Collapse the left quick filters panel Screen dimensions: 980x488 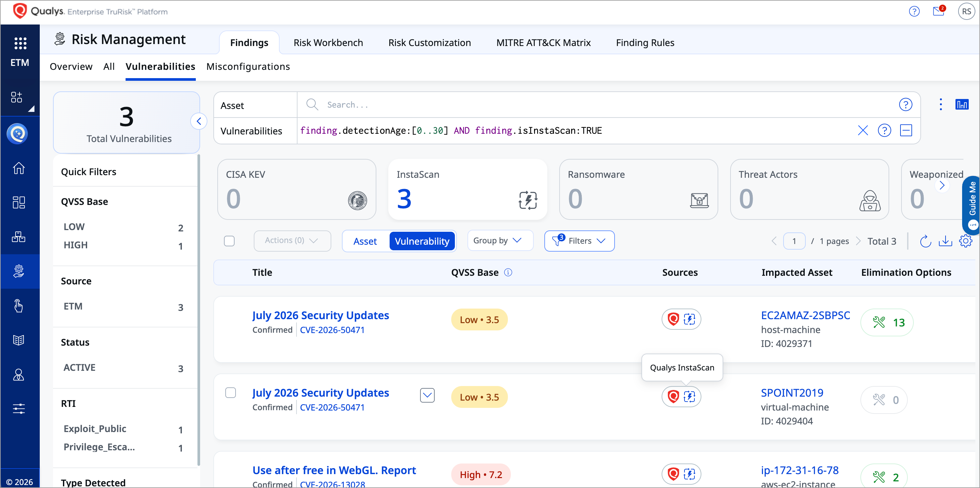point(198,121)
